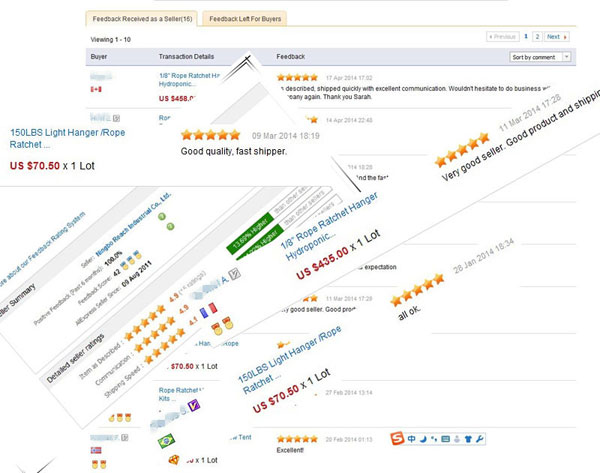600x473 pixels.
Task: Click the orange diamond buyer level icon
Action: tap(174, 459)
